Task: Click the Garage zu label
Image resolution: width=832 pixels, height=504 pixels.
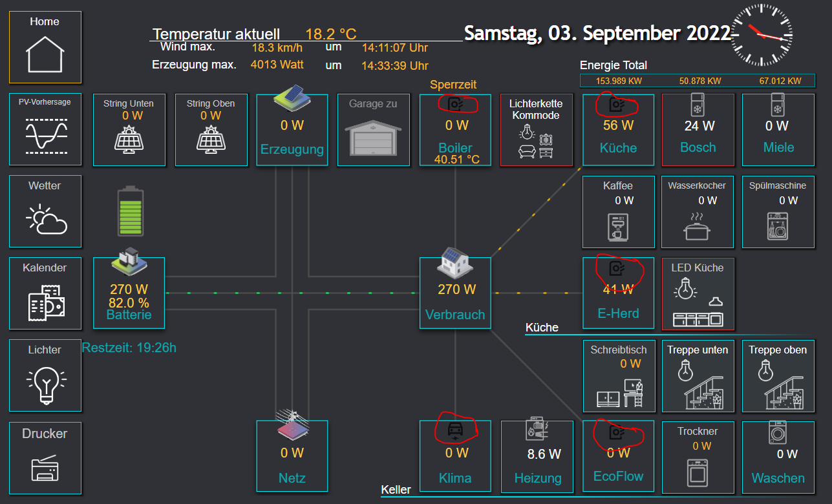Action: tap(373, 103)
